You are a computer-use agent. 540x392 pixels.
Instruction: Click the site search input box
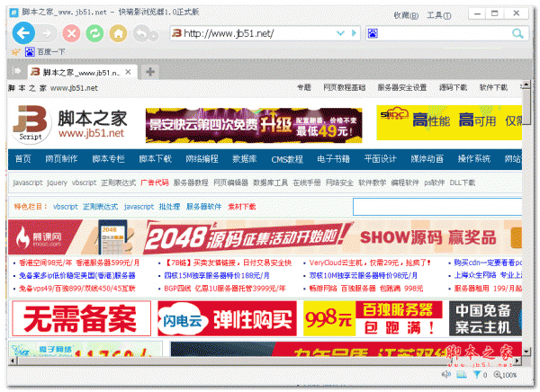tap(437, 207)
